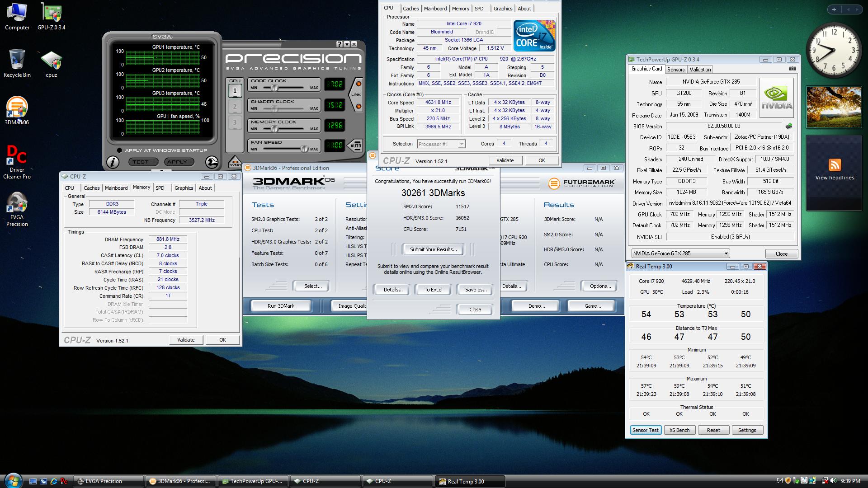Click the Core Speed value field in CPU-Z
This screenshot has width=868, height=488.
coord(438,103)
